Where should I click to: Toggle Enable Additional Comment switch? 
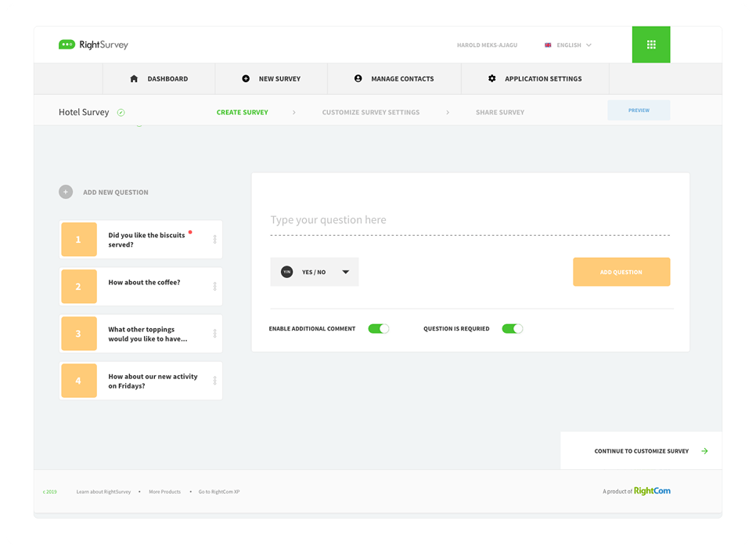point(378,329)
